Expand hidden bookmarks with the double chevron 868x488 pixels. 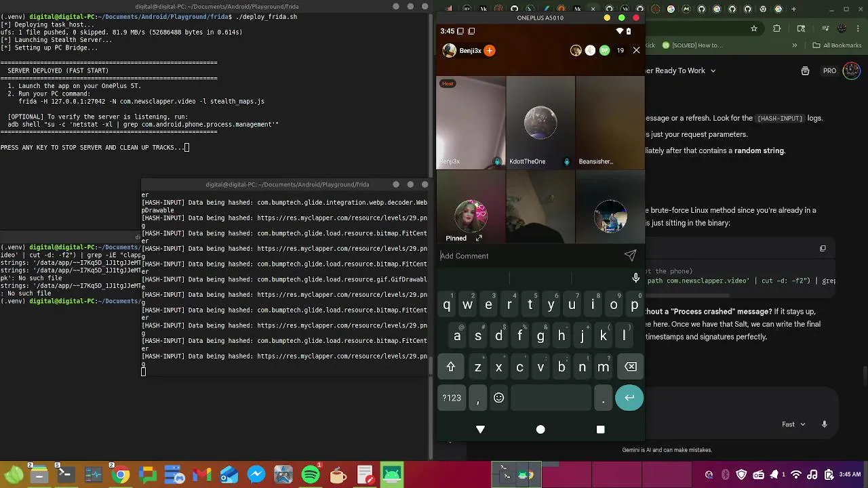(x=795, y=45)
